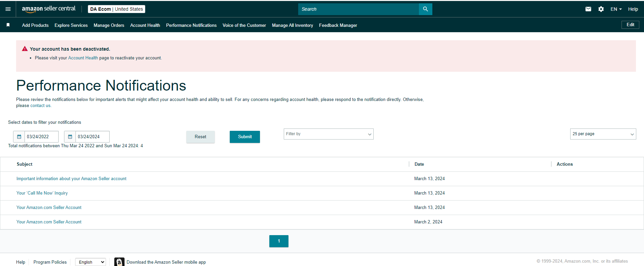This screenshot has height=266, width=644.
Task: Open the 25 per page dropdown
Action: (603, 134)
